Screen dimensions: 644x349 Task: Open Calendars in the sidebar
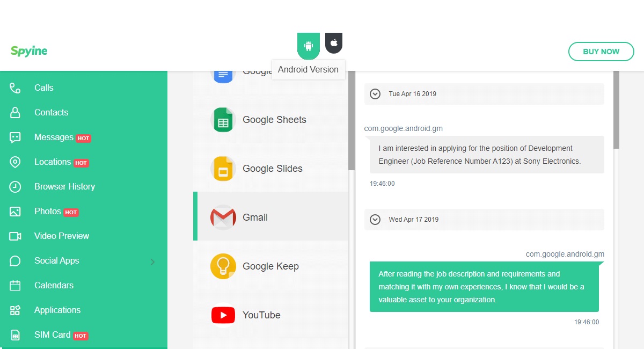tap(54, 286)
